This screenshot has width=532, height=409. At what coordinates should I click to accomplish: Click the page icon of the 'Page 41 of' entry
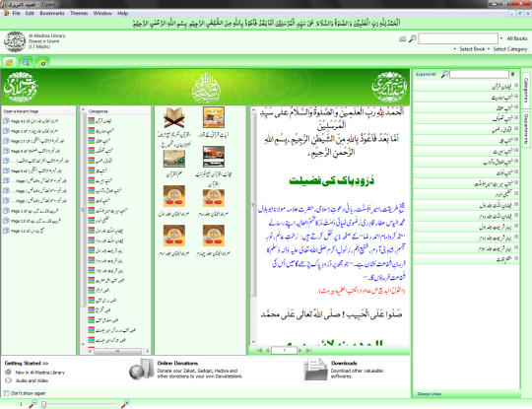[x=6, y=121]
